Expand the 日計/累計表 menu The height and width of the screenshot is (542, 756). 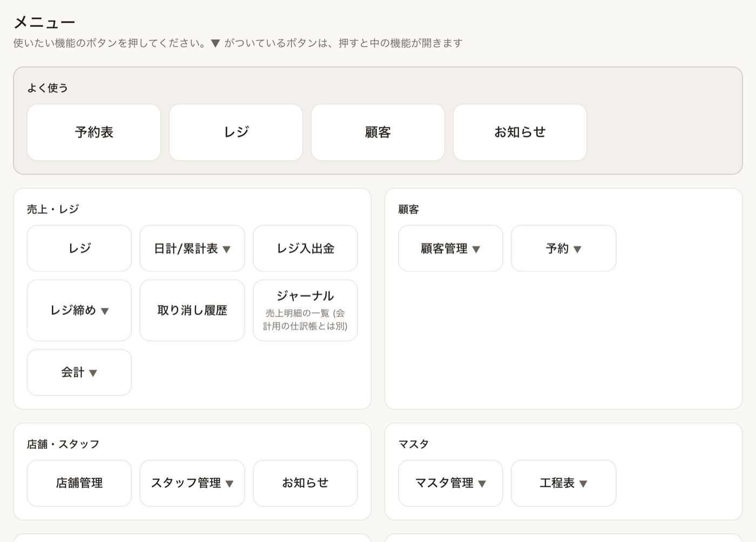point(192,248)
